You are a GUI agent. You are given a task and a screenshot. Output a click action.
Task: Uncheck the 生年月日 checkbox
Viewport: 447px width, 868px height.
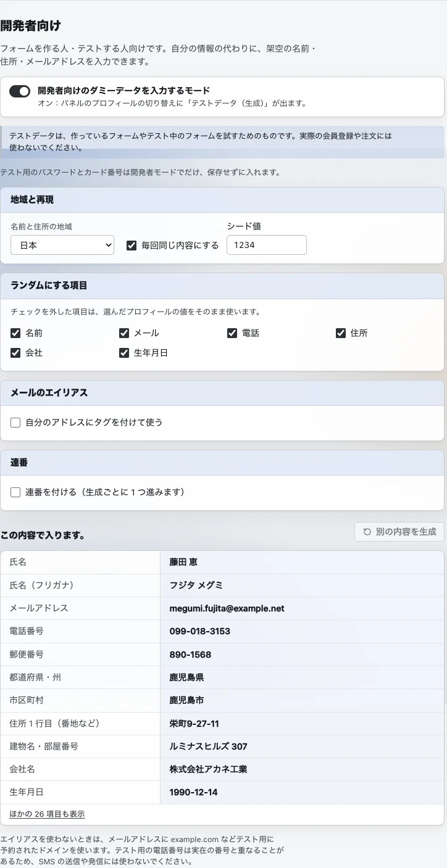coord(124,353)
